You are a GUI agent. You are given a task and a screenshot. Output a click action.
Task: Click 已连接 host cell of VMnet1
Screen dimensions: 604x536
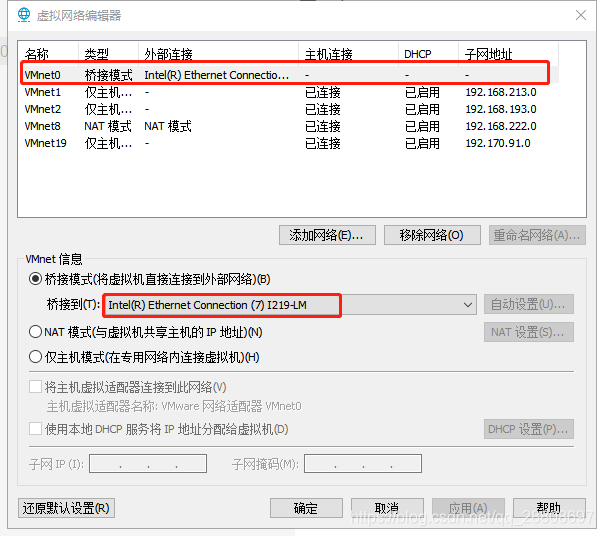(x=323, y=92)
